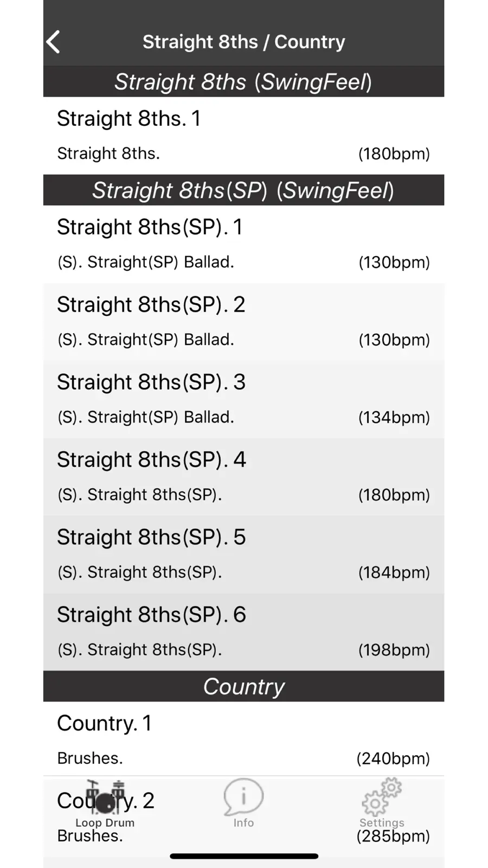Tap the (130bpm) label of Straight 8ths(SP). 2
The image size is (488, 868).
pos(394,340)
